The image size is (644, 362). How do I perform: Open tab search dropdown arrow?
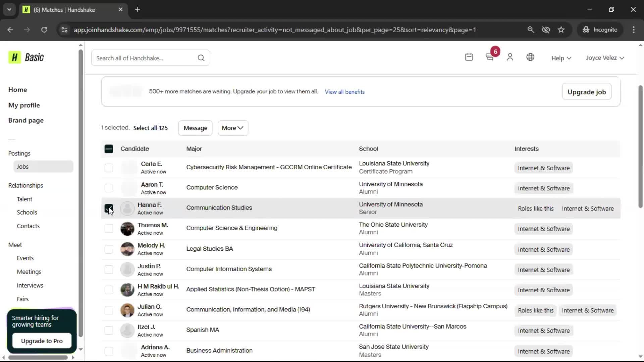point(9,10)
